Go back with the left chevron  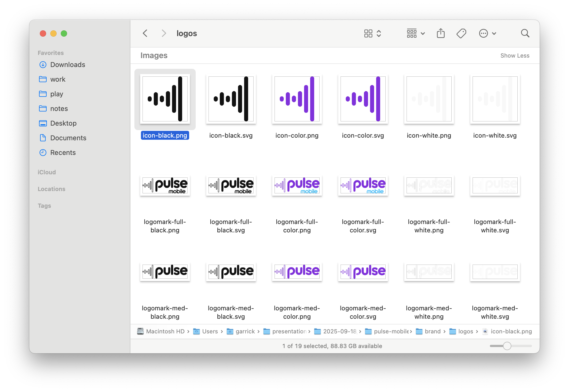pyautogui.click(x=145, y=33)
